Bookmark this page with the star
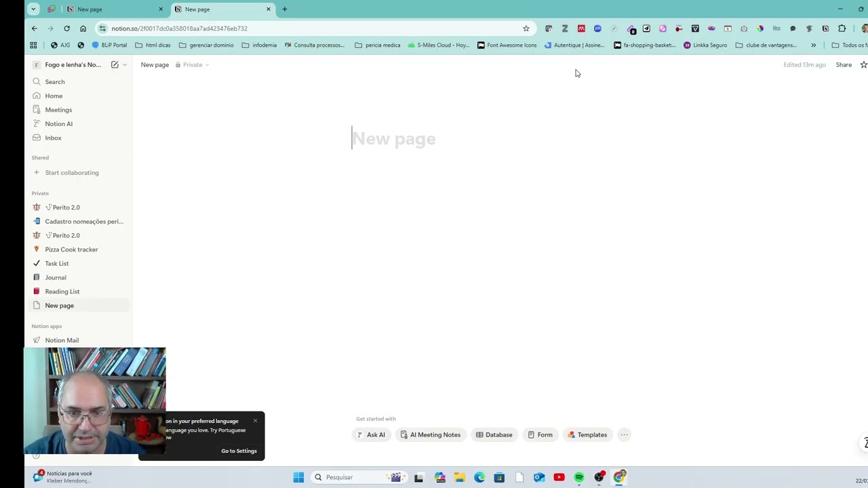The image size is (868, 488). [526, 28]
